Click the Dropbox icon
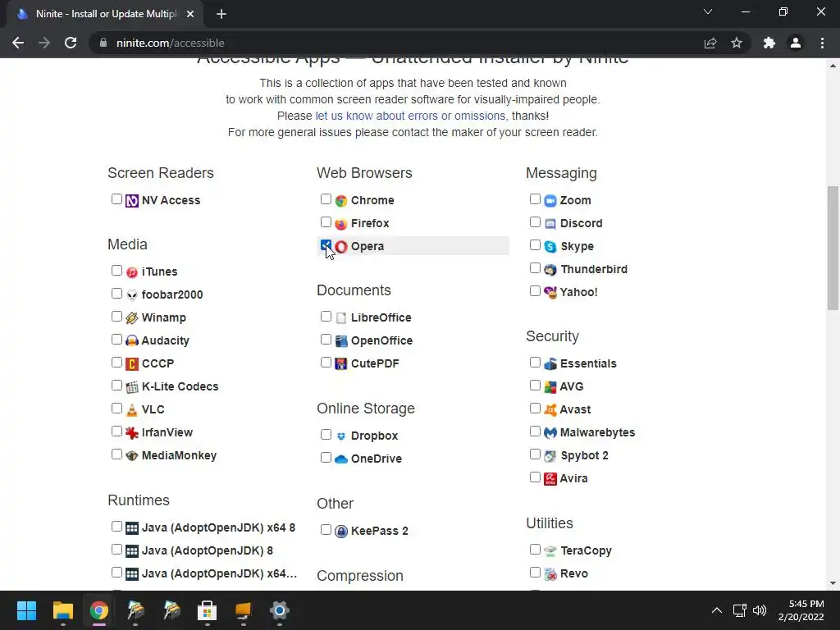Image resolution: width=840 pixels, height=630 pixels. (x=341, y=436)
